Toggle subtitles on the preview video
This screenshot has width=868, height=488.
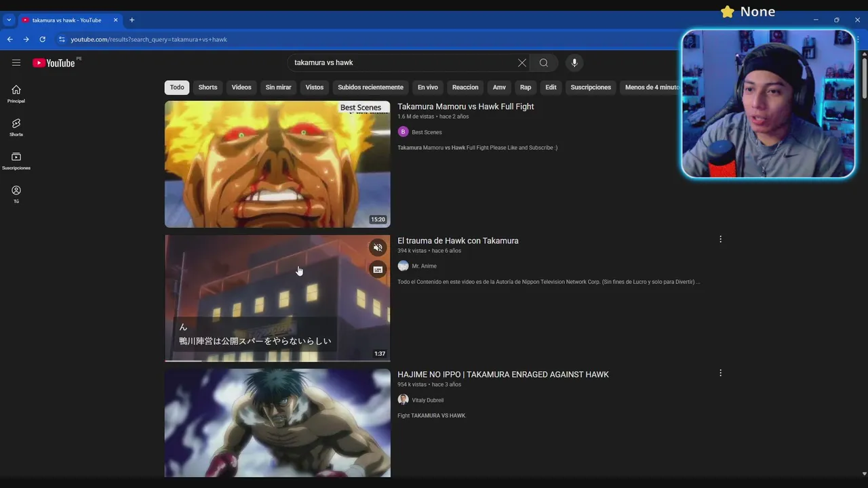tap(378, 270)
